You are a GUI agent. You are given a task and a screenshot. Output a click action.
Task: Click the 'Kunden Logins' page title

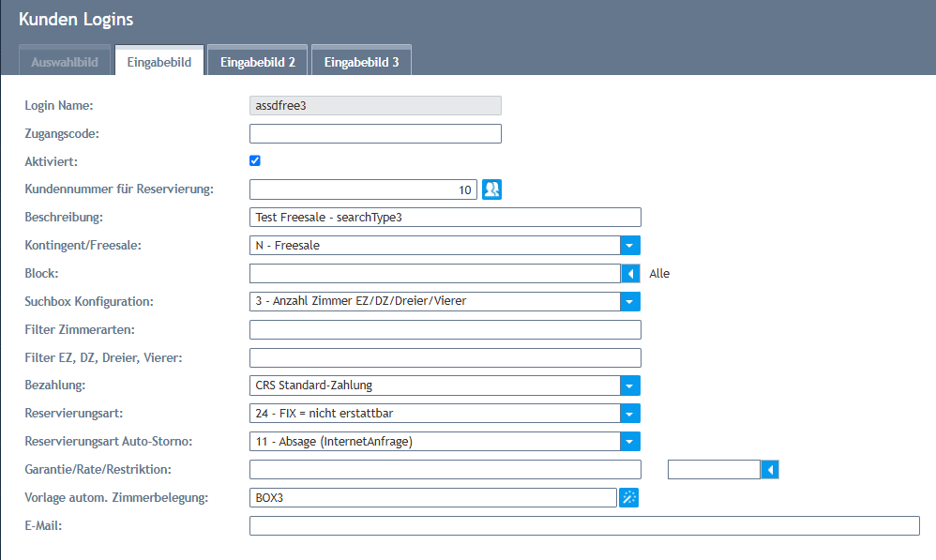click(x=76, y=19)
